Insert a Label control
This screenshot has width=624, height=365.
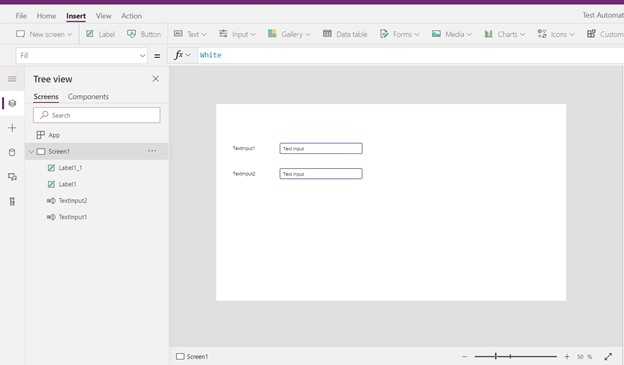(x=101, y=34)
